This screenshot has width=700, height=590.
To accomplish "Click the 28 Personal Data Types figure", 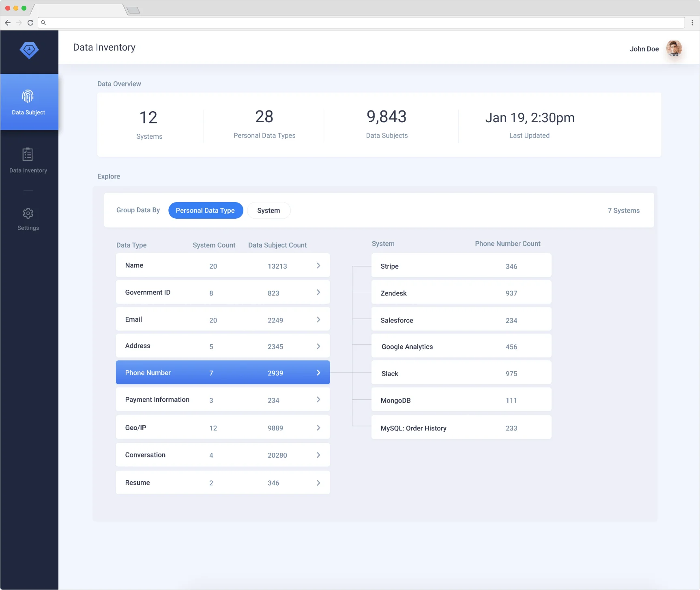I will point(264,117).
